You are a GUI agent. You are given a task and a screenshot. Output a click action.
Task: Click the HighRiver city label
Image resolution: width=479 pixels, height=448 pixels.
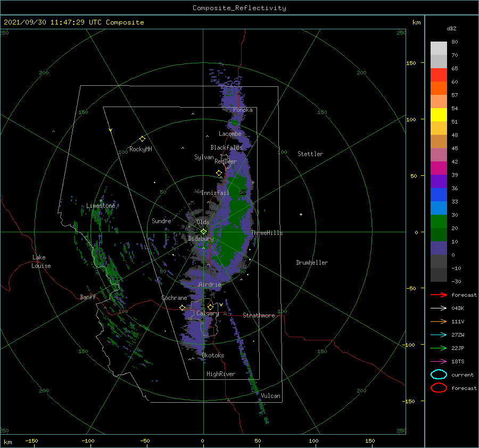pos(221,374)
